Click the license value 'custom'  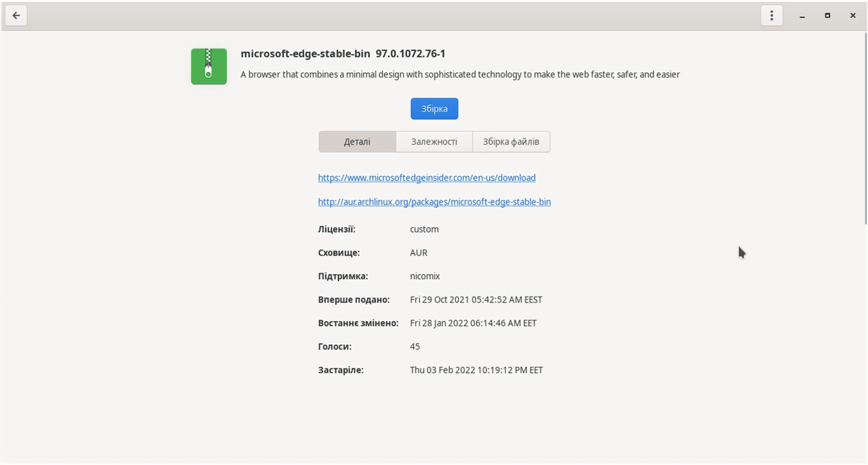click(x=424, y=229)
